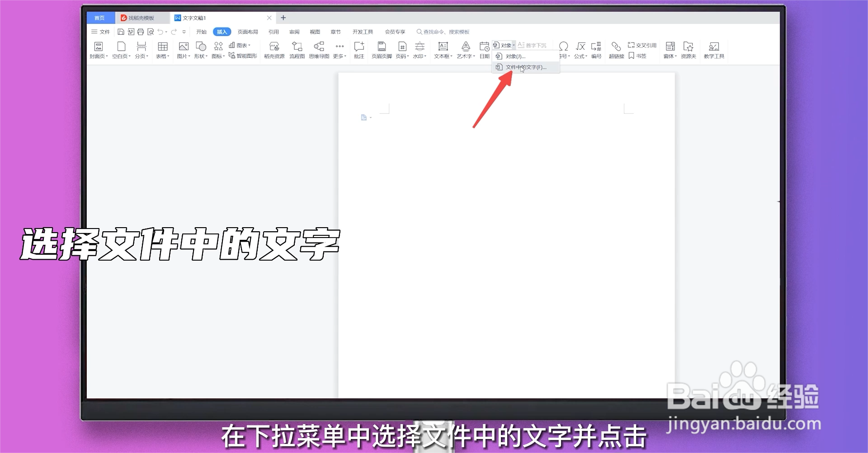Open Header and Footer (页眉页脚)
The width and height of the screenshot is (868, 453).
point(382,50)
